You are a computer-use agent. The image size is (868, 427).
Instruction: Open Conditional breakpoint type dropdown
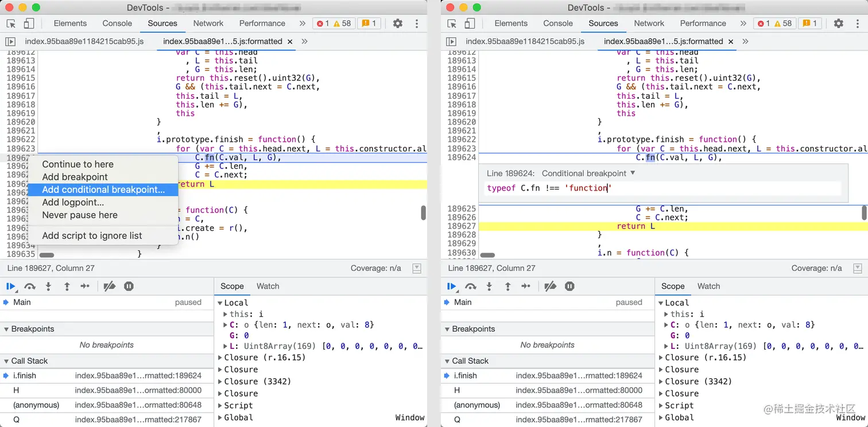point(588,173)
